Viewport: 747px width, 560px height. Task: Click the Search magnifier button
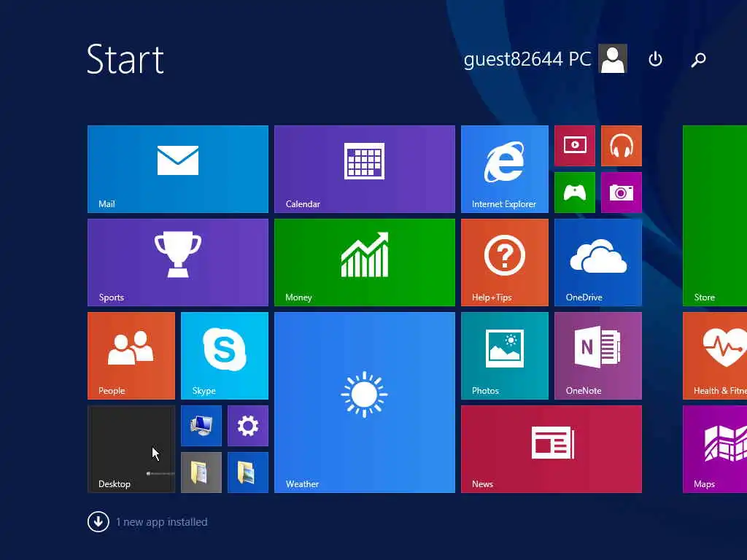(x=698, y=60)
